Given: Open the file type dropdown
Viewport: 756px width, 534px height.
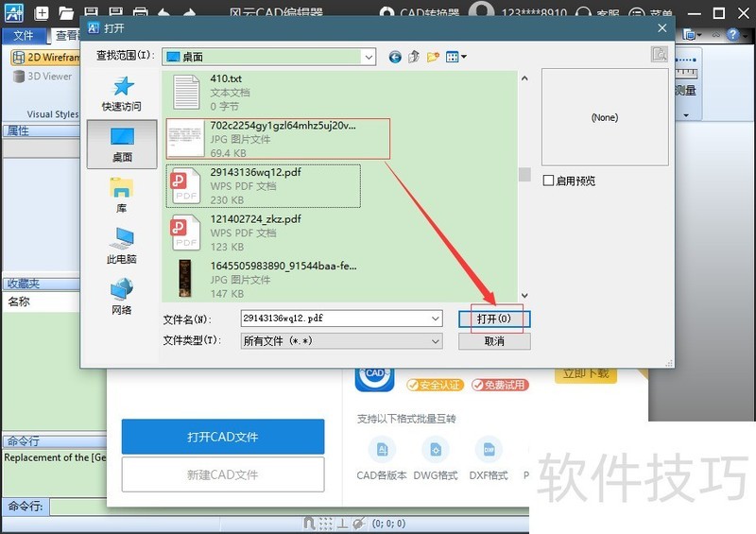Looking at the screenshot, I should (x=435, y=341).
